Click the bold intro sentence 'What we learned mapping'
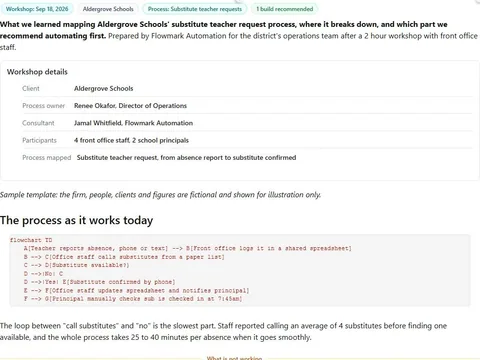480x360 pixels. [224, 30]
